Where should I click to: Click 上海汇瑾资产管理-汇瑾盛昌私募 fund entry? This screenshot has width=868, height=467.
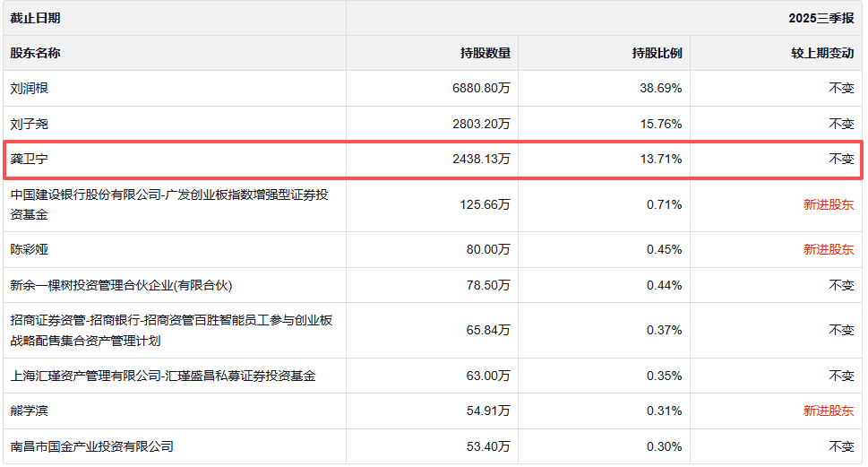click(x=162, y=376)
